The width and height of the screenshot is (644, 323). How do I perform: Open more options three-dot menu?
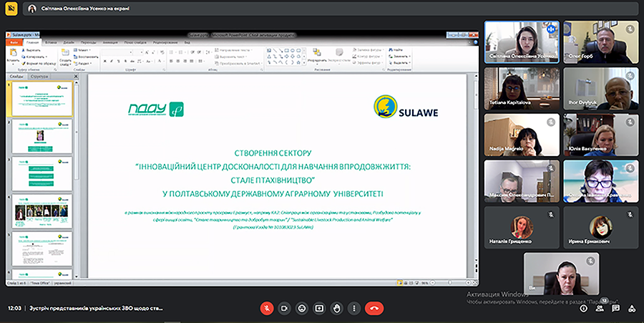tap(354, 308)
